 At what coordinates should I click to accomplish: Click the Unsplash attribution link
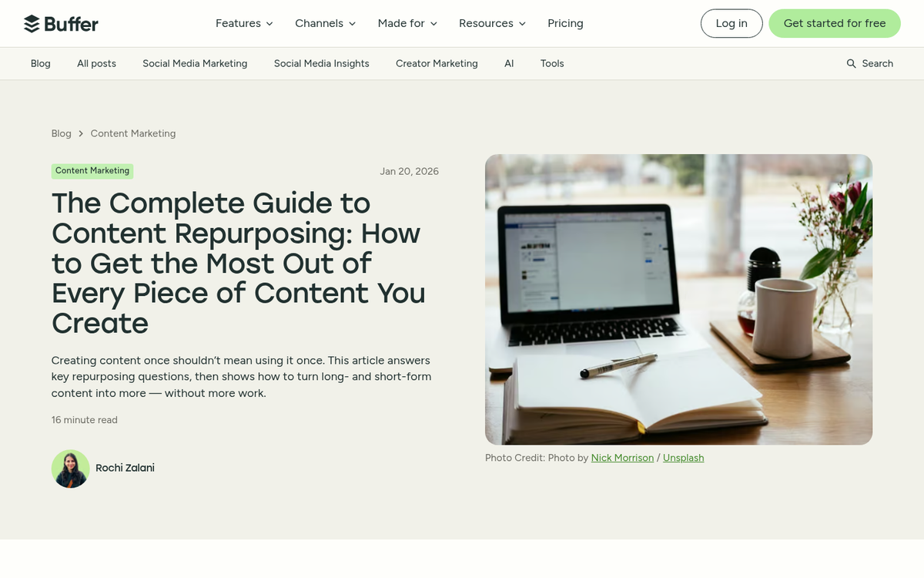click(683, 457)
